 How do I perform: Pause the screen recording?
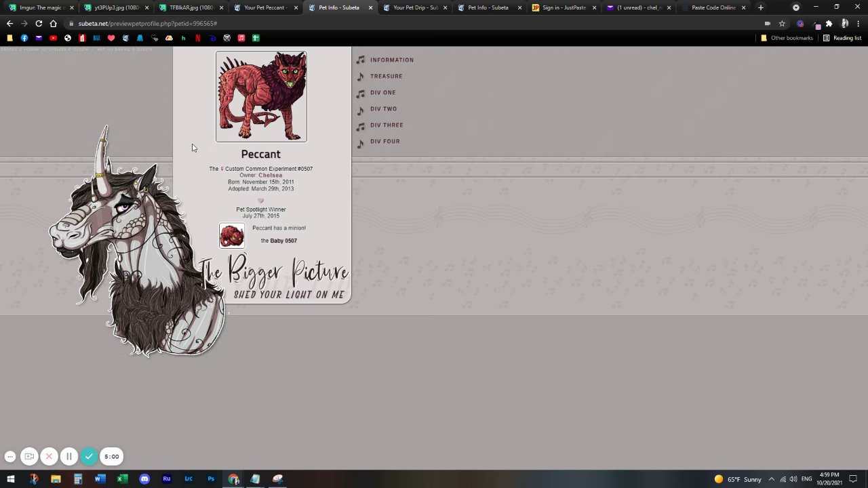tap(68, 456)
